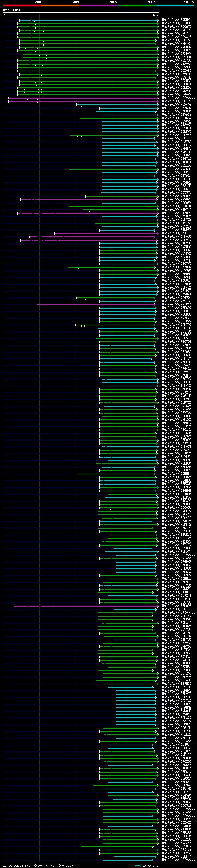Viewport: 197px width, 868px height.
Task: Open the UniRef100_A9P828 entry
Action: (177, 155)
